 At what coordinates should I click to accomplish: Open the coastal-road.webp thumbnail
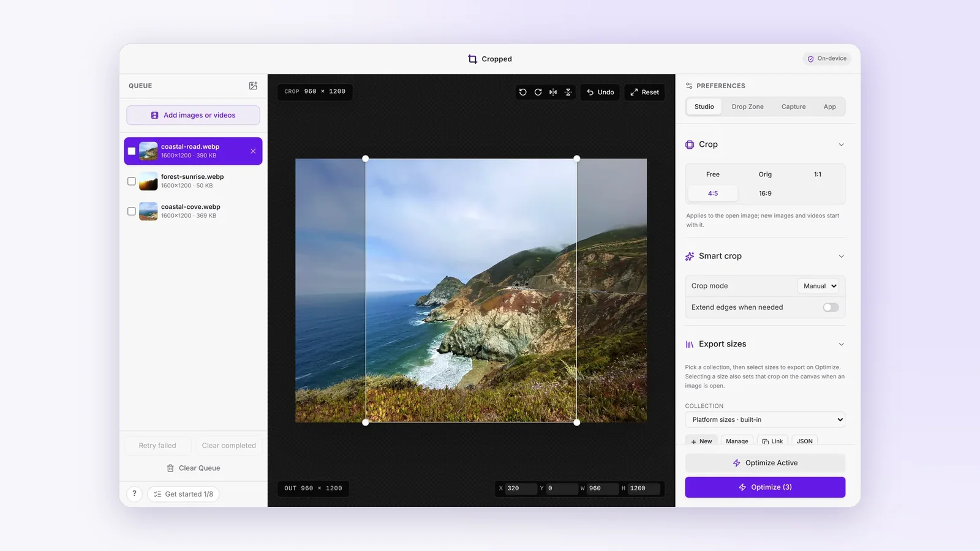point(148,151)
